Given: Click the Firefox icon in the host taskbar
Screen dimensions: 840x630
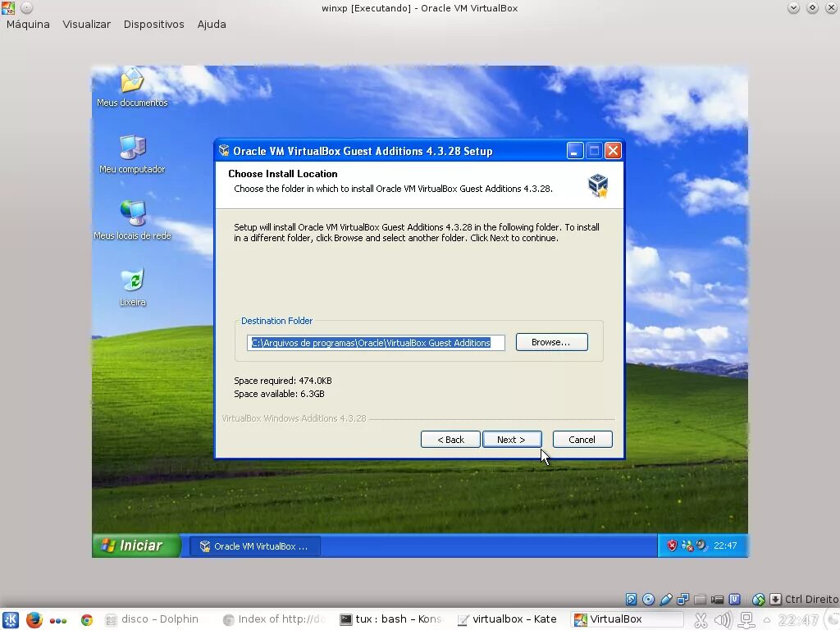Looking at the screenshot, I should [34, 619].
